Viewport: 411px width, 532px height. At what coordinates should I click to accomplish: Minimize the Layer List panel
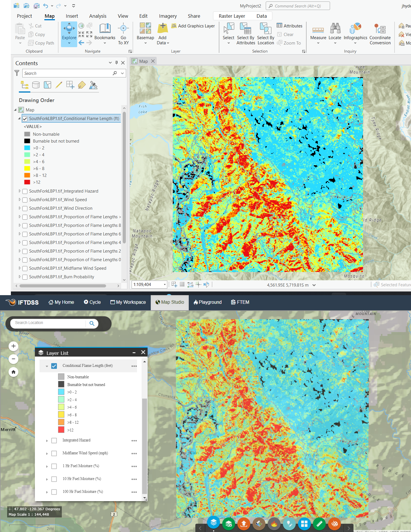point(134,353)
